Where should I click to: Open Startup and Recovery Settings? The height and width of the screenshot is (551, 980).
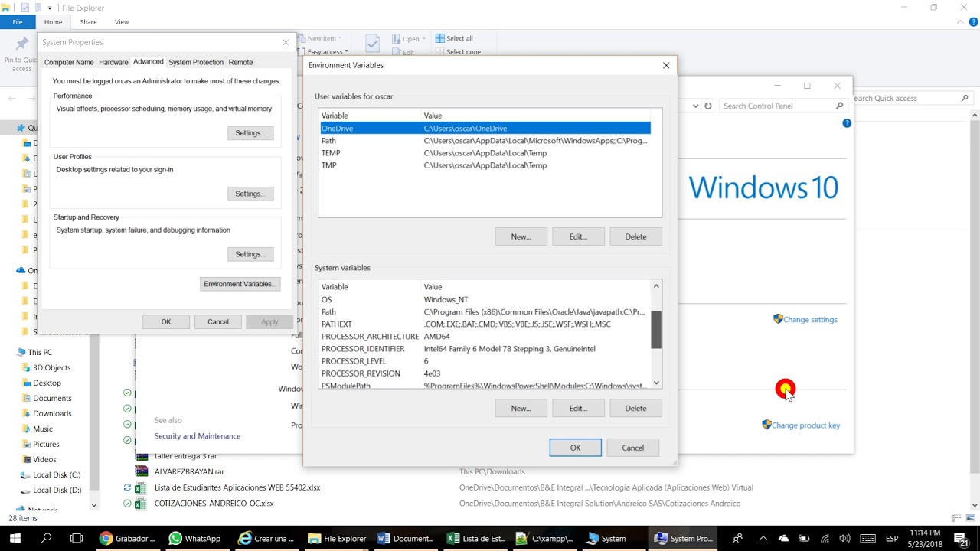click(x=250, y=254)
